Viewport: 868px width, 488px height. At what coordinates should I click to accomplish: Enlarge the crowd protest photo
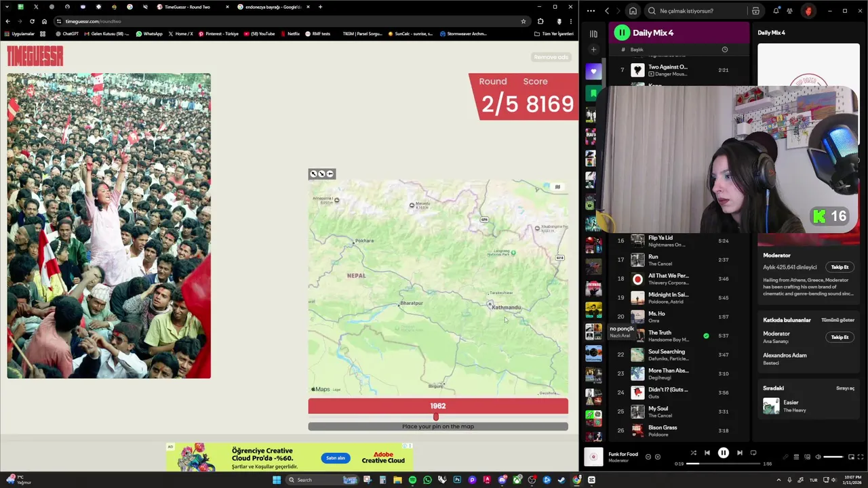[x=109, y=226]
